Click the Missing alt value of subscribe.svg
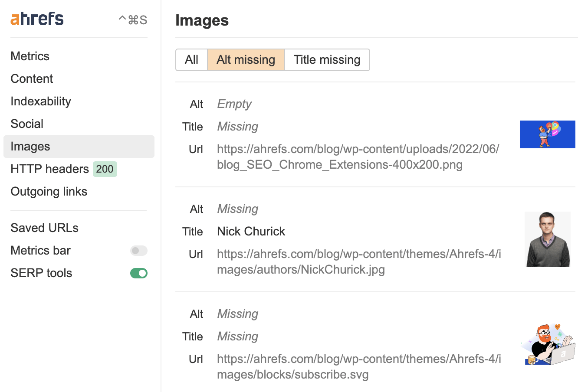 [238, 314]
